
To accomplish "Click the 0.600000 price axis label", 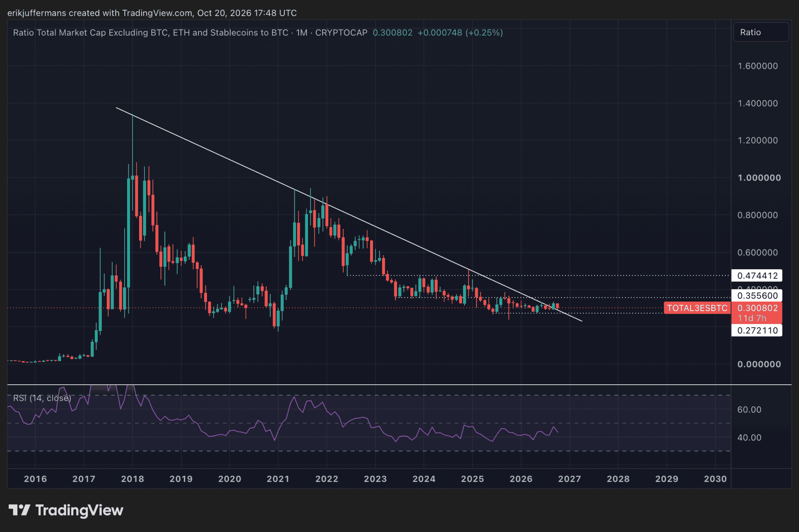I will point(758,252).
